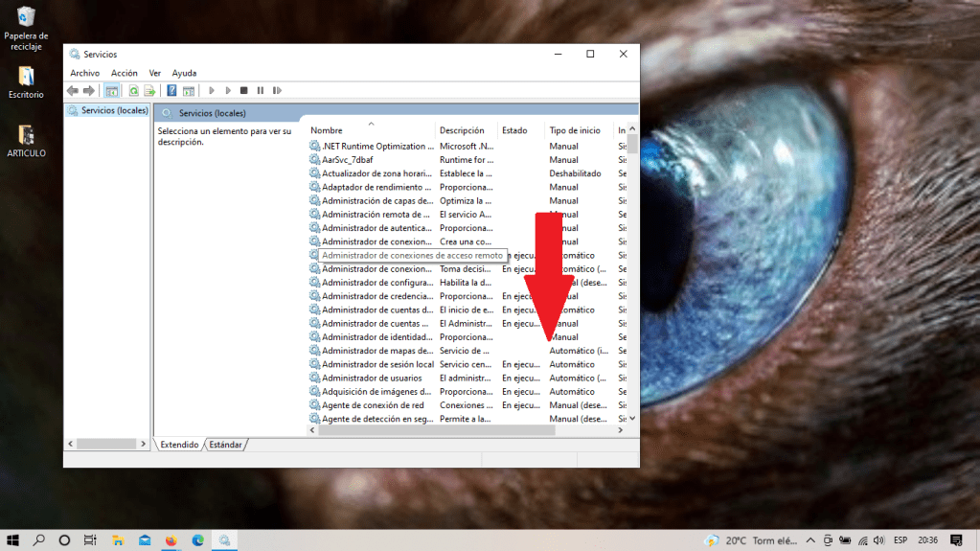This screenshot has height=551, width=980.
Task: Toggle the show/hide console tree icon
Action: click(x=111, y=91)
